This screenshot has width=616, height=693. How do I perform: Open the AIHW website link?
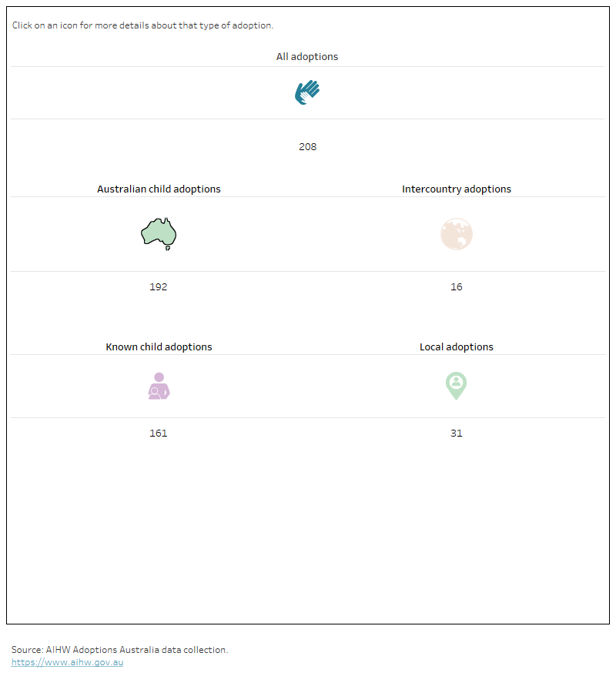pyautogui.click(x=67, y=661)
